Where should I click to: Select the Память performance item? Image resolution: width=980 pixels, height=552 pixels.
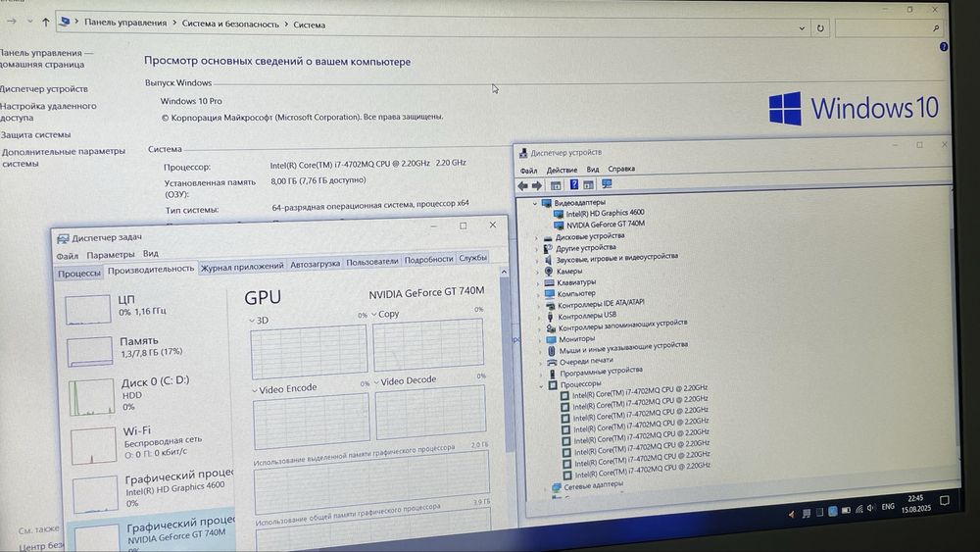point(148,351)
